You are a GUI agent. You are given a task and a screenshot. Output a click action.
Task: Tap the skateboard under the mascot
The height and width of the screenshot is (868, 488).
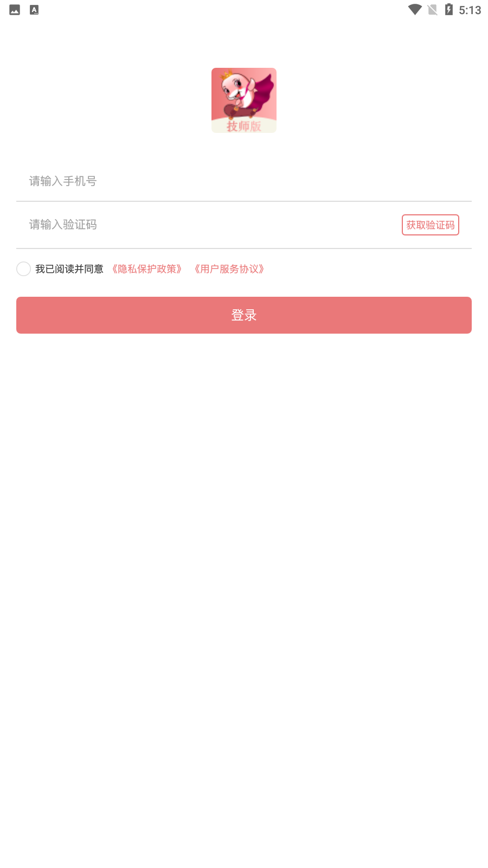click(240, 112)
